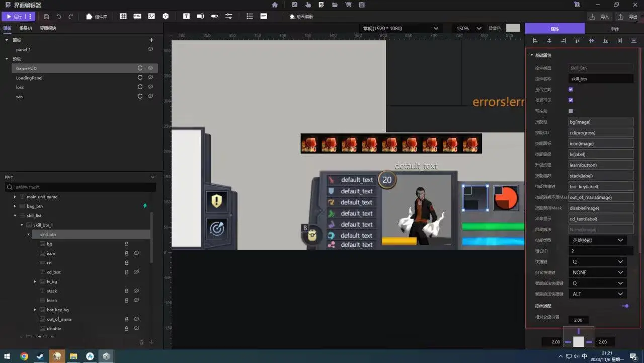Open the 技能类型 dropdown showing 英雄技能
This screenshot has height=363, width=644.
click(598, 240)
